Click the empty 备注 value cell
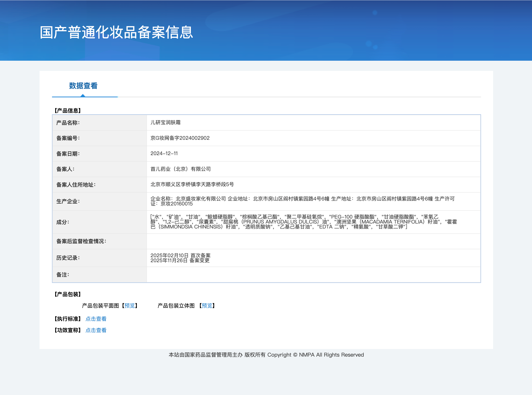The height and width of the screenshot is (395, 532). (x=313, y=275)
